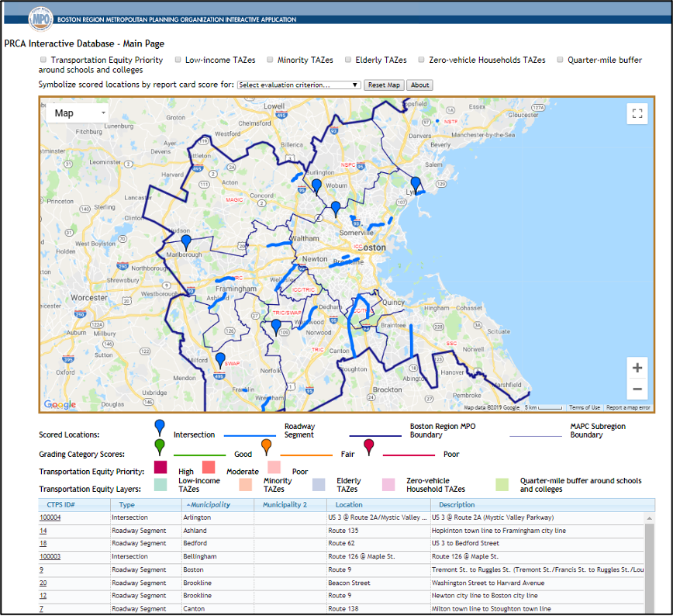Screen dimensions: 673x616
Task: Open the evaluation criterion dropdown
Action: coord(299,85)
